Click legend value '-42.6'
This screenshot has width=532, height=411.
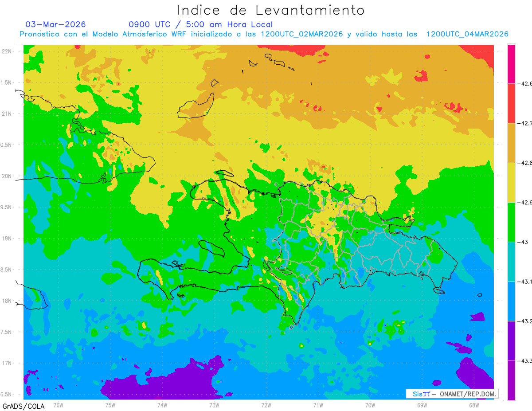click(x=524, y=84)
